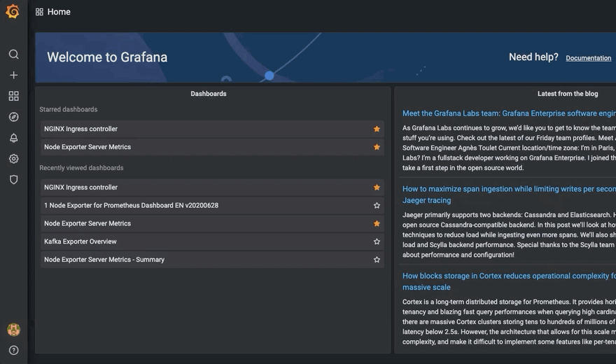Image resolution: width=616 pixels, height=364 pixels.
Task: Open the Help question mark icon
Action: [14, 350]
